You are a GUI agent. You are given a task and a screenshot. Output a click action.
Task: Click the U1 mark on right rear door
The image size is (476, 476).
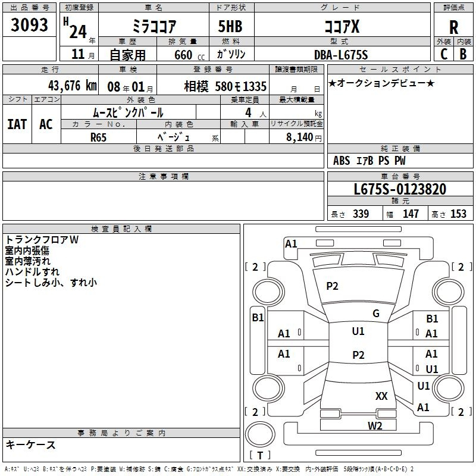(432, 369)
